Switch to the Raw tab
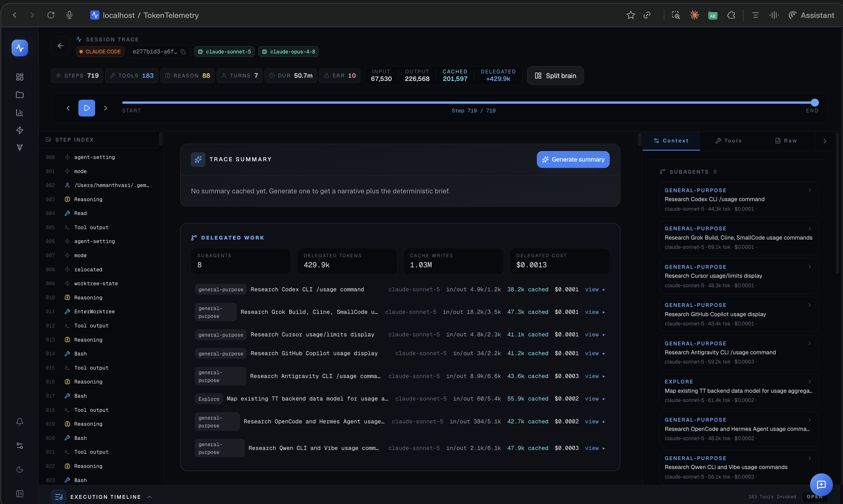 click(x=786, y=141)
